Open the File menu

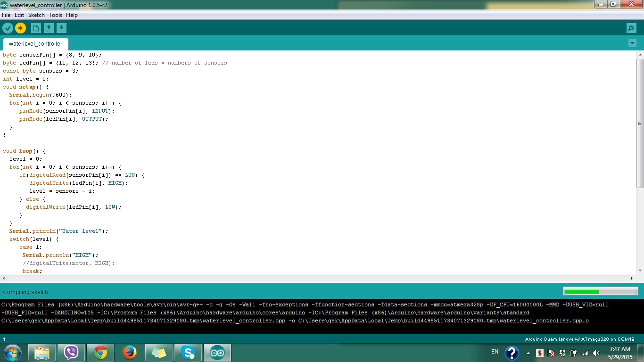(x=6, y=15)
